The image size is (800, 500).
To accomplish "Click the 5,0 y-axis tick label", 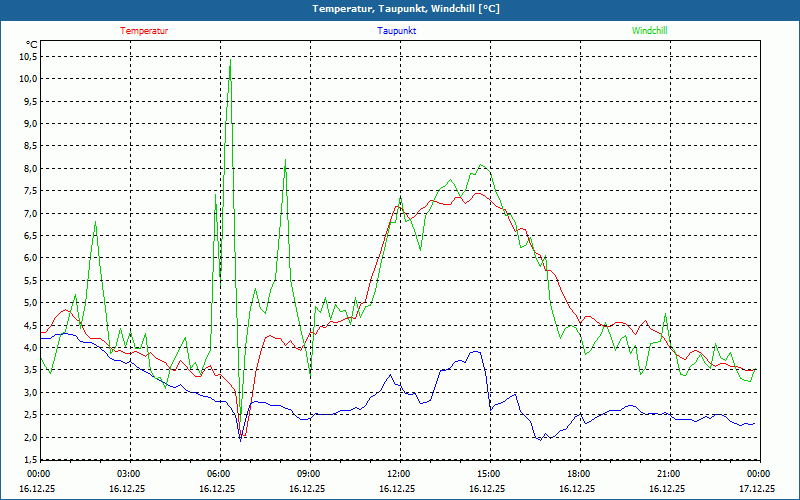I will (29, 303).
